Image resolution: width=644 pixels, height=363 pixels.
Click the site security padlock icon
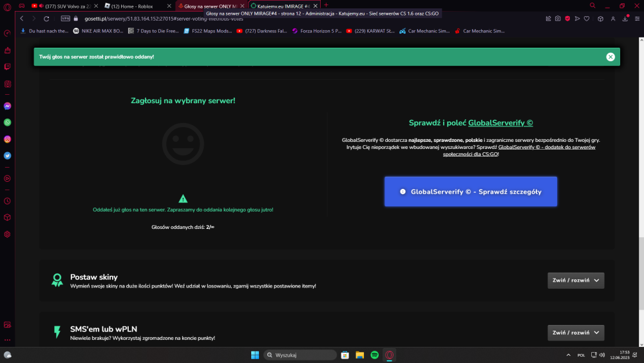pyautogui.click(x=75, y=19)
